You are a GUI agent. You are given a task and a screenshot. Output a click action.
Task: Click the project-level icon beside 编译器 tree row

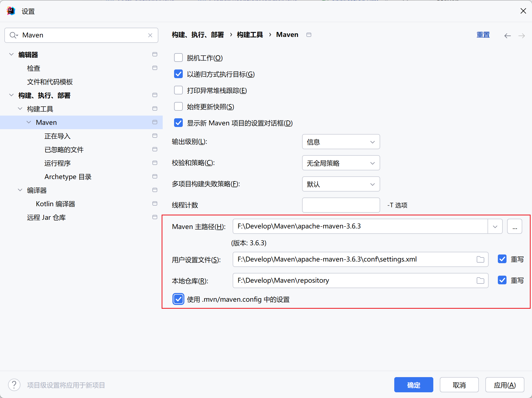[155, 190]
